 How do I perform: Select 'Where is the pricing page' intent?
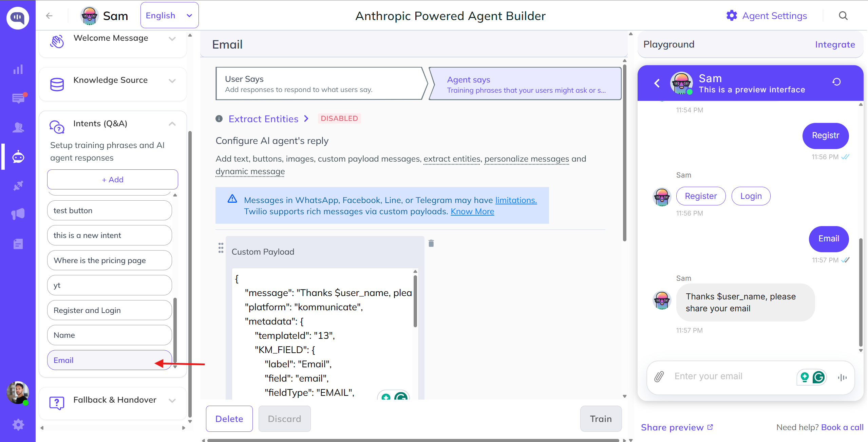pyautogui.click(x=110, y=260)
